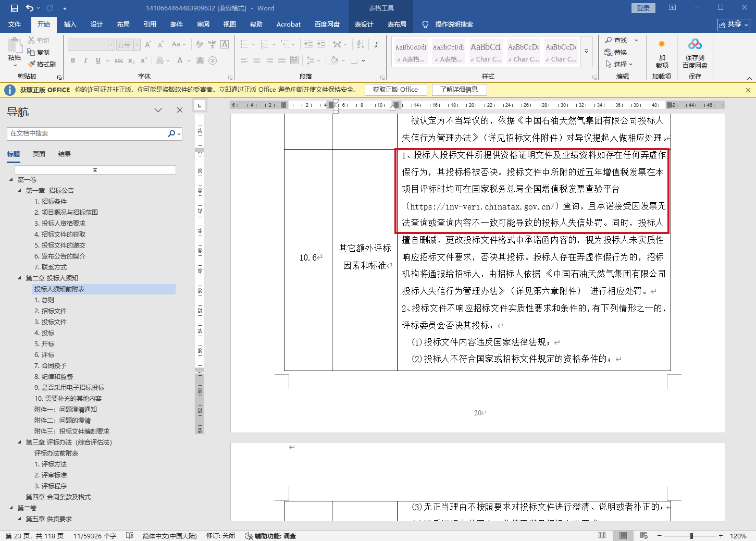Undo the last action in the title bar

point(30,8)
